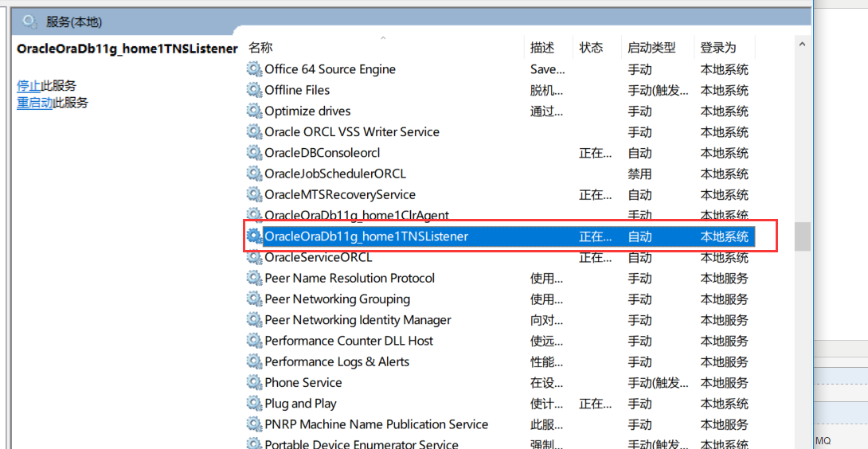Viewport: 868px width, 449px height.
Task: Click the 通过... description of Optimize drives
Action: coord(546,111)
